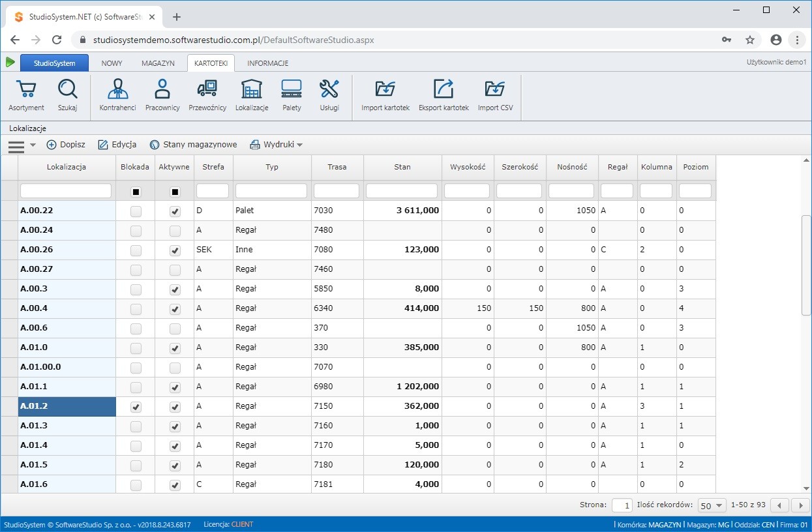Screen dimensions: 812x532
Task: Expand the hamburger menu arrow
Action: click(x=33, y=145)
